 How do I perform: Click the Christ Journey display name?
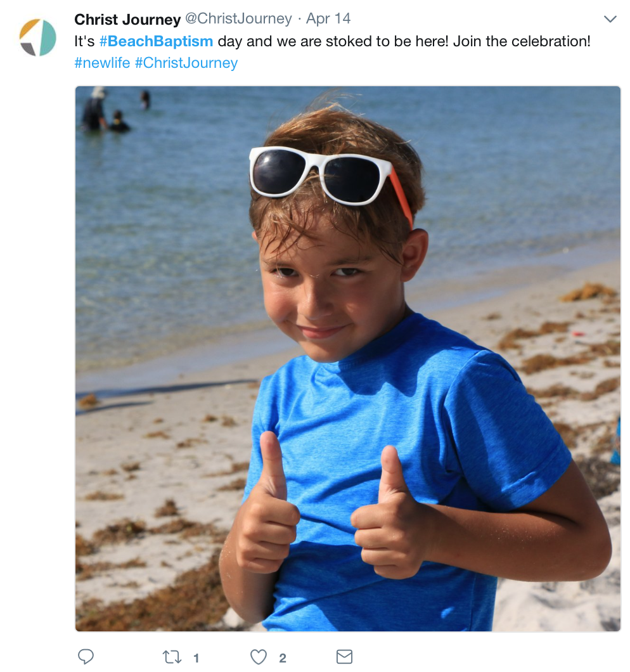pyautogui.click(x=127, y=20)
